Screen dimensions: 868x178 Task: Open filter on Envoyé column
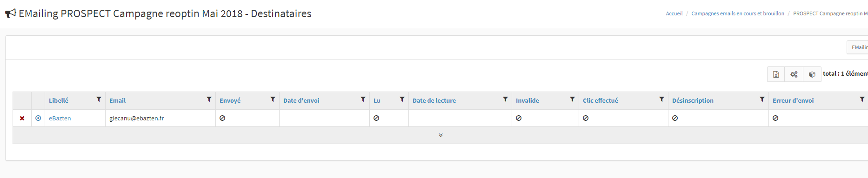point(273,99)
